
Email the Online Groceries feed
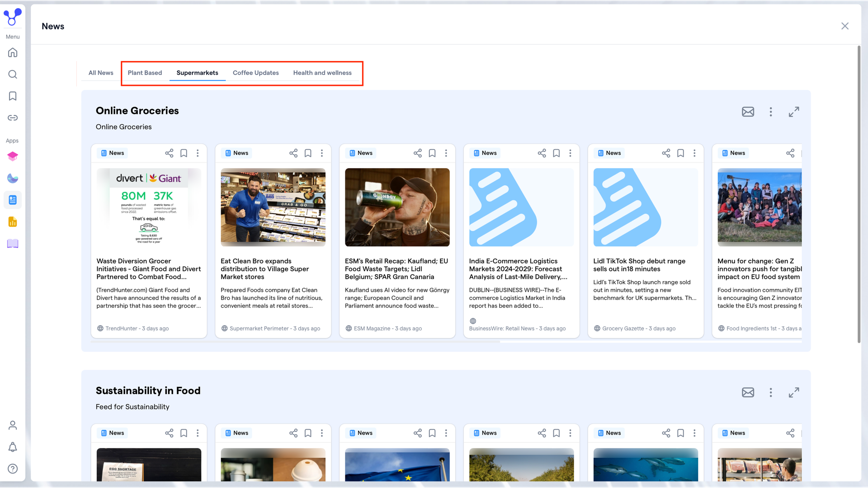[x=748, y=112]
